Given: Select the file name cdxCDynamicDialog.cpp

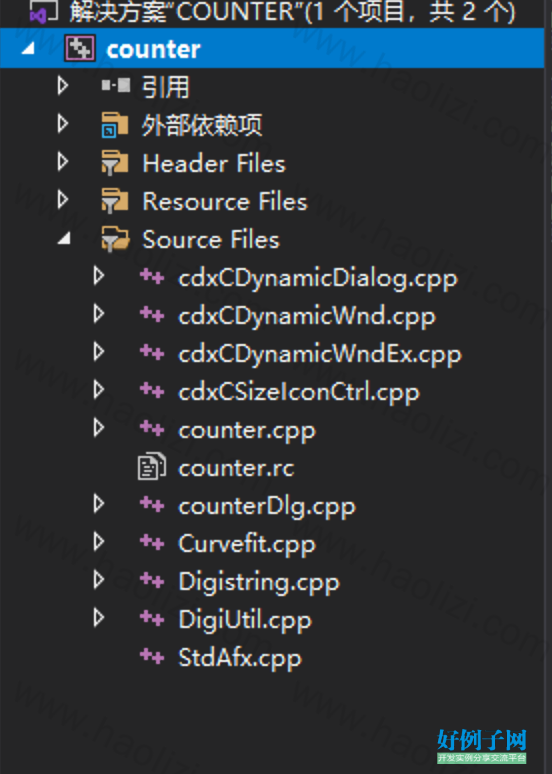Looking at the screenshot, I should coord(318,278).
